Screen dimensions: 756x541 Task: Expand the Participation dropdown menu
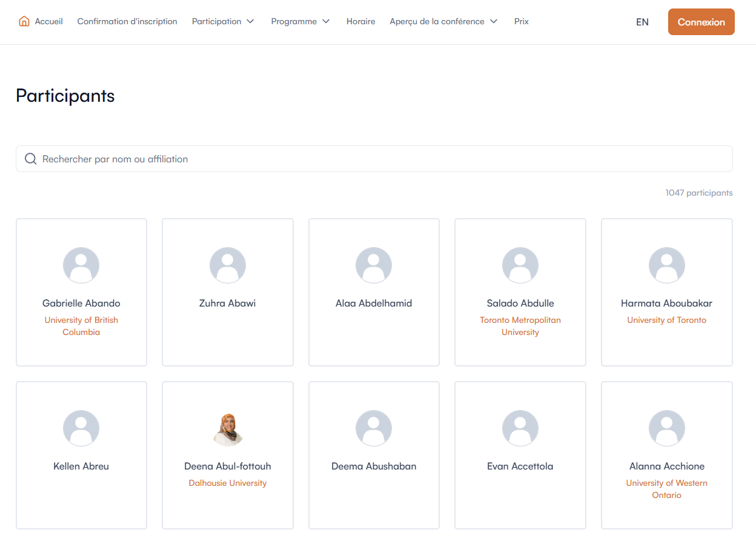223,21
